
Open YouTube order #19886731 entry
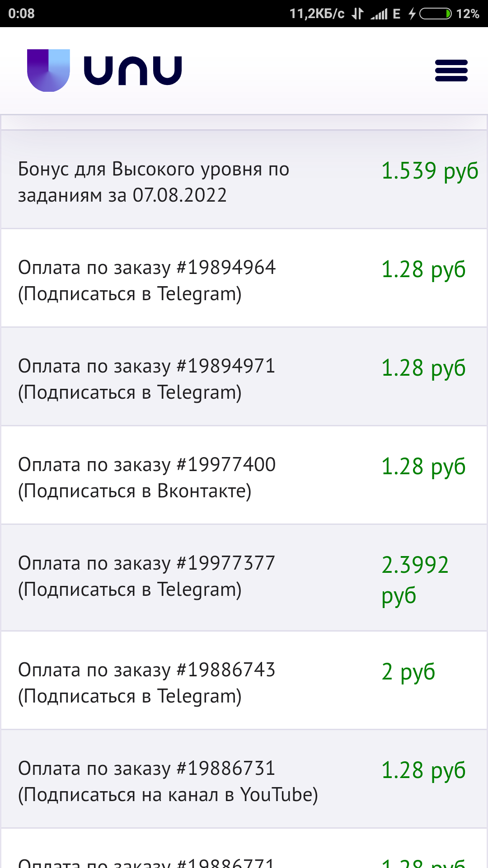click(167, 781)
